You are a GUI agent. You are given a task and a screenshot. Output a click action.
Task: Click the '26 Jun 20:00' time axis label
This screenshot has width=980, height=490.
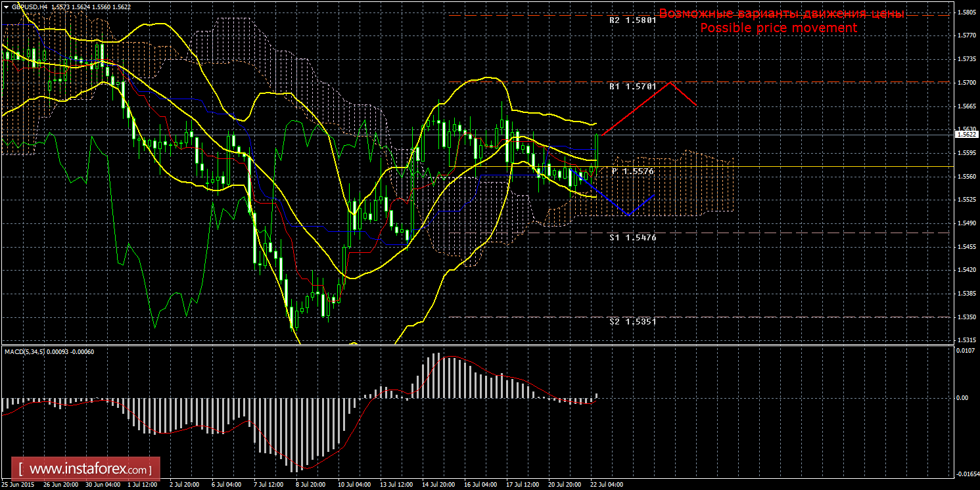point(60,485)
